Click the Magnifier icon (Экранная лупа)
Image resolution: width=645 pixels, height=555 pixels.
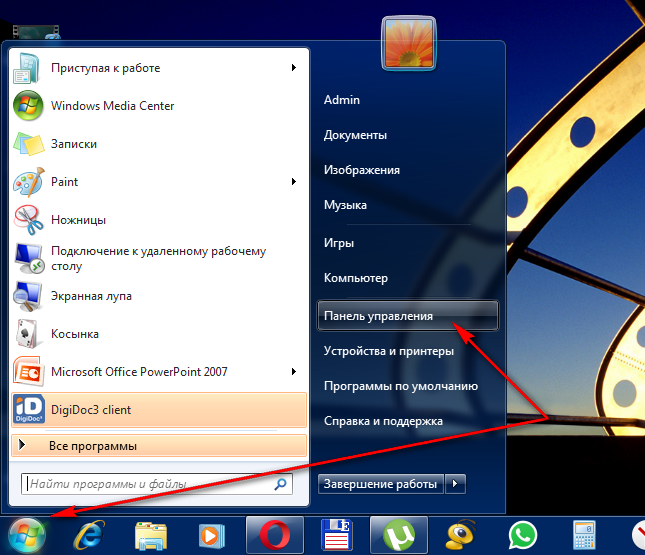tap(28, 296)
